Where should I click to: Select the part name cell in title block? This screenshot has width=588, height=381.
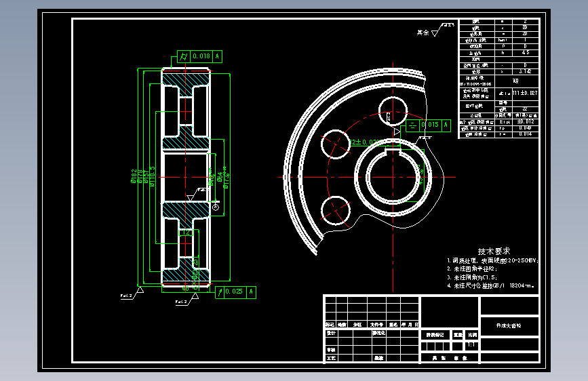click(509, 326)
